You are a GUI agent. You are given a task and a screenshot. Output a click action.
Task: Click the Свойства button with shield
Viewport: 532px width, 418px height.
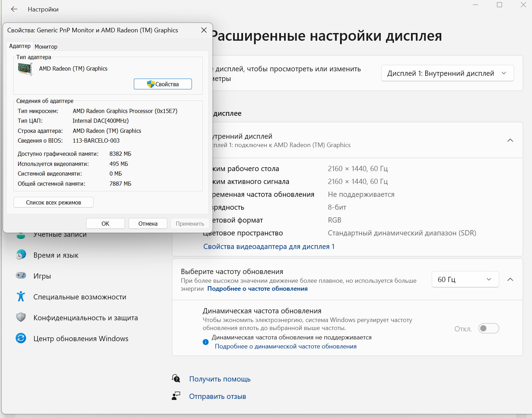[x=163, y=84]
